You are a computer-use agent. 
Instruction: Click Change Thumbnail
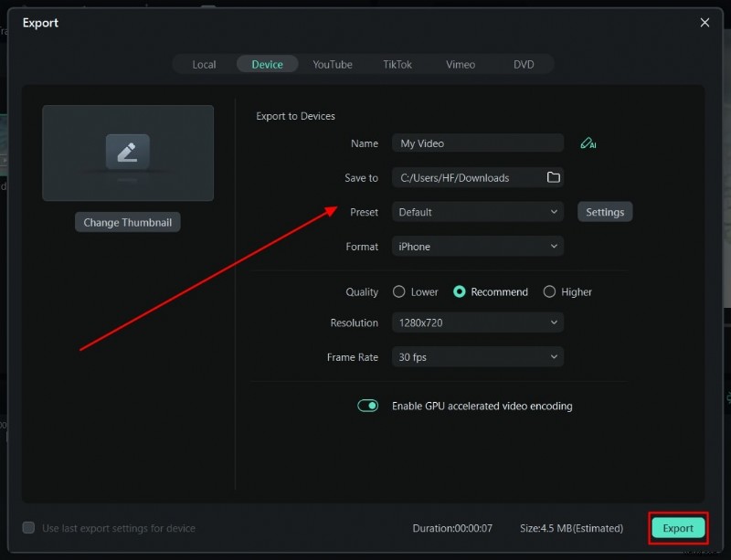click(127, 221)
